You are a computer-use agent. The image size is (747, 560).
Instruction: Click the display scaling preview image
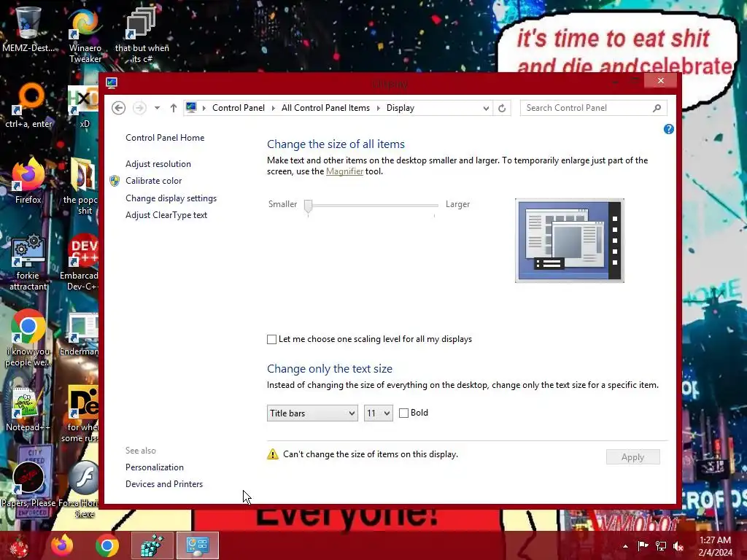click(x=569, y=241)
